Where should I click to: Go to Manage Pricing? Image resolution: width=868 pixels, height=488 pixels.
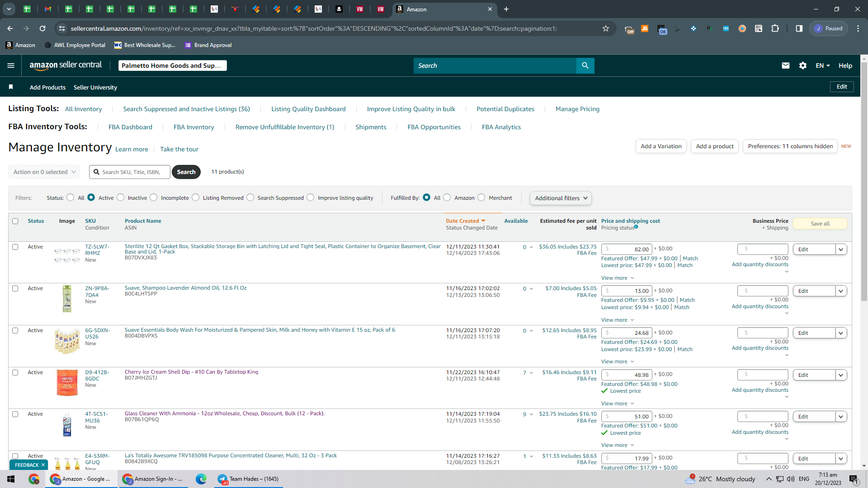[577, 109]
